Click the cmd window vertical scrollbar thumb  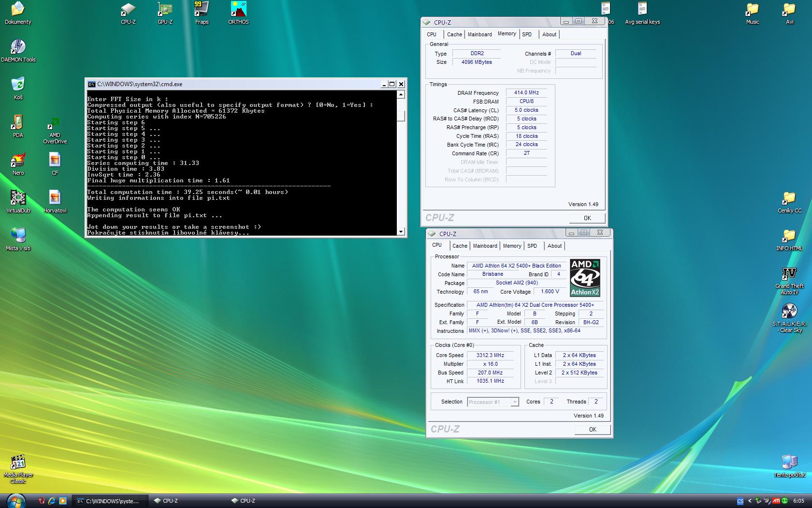coord(401,116)
